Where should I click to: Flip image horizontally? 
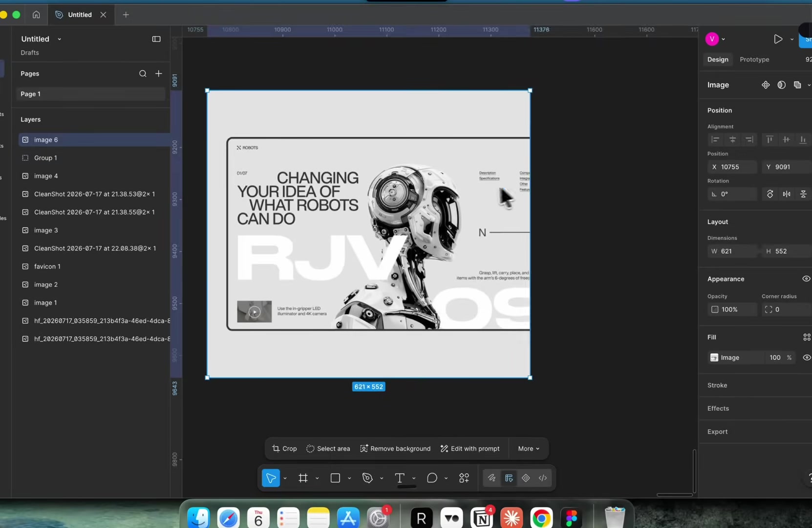pyautogui.click(x=787, y=194)
